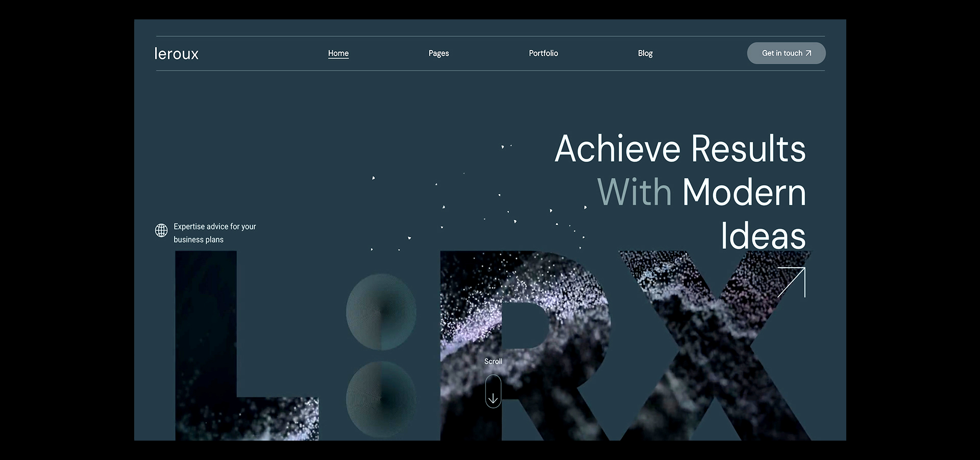980x460 pixels.
Task: Click the upper gradient circle graphic
Action: click(381, 312)
